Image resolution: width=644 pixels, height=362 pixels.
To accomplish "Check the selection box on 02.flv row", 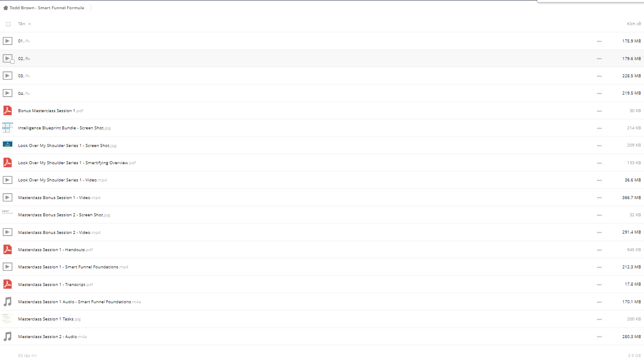I will 12,61.
